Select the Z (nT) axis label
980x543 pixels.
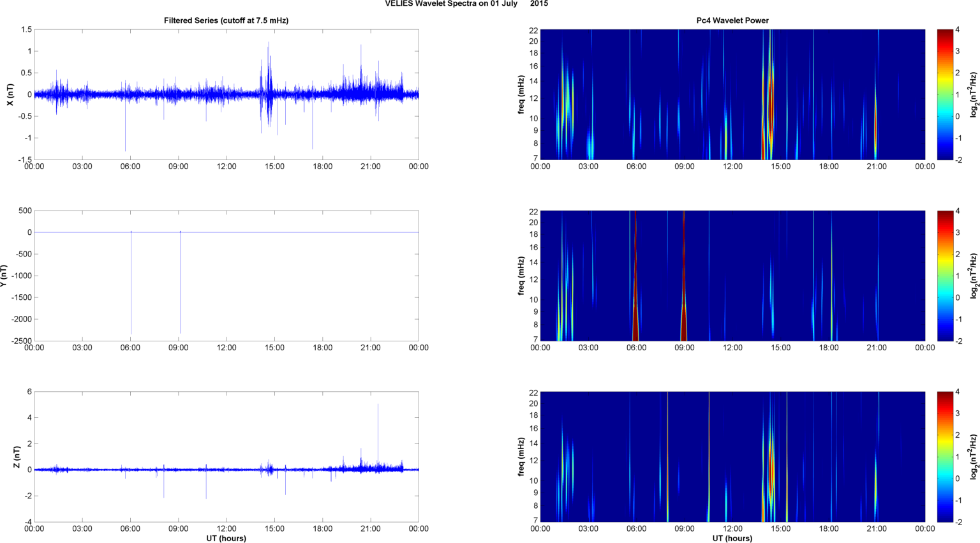pyautogui.click(x=17, y=457)
